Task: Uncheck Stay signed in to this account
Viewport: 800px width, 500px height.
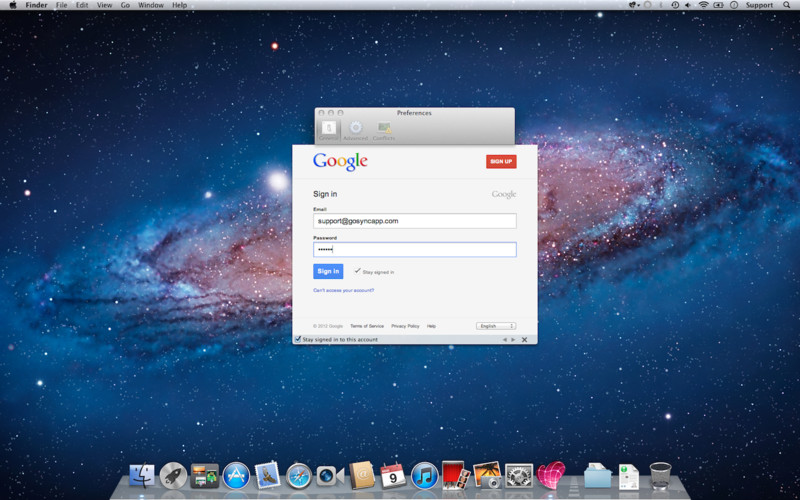Action: click(298, 339)
